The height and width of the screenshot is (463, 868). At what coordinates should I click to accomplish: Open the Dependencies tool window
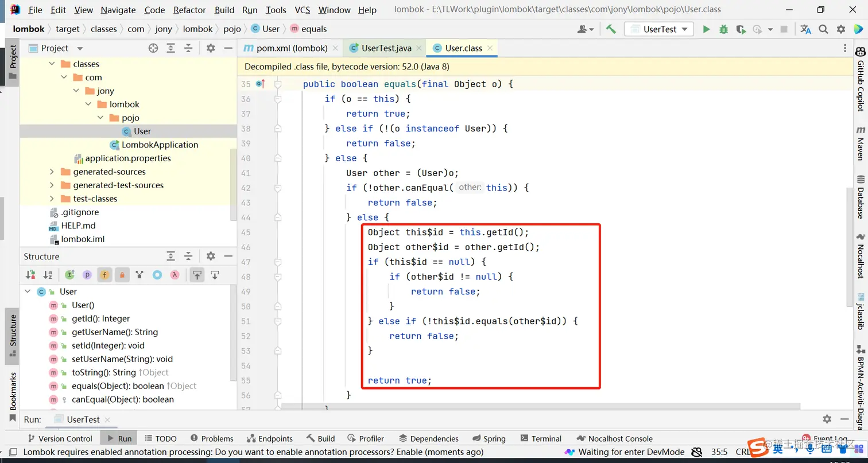428,438
